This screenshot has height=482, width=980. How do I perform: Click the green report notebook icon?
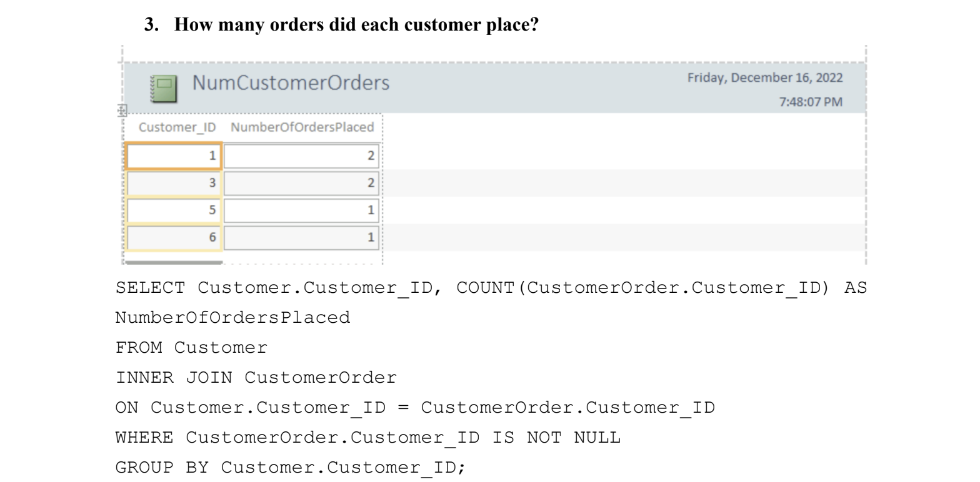coord(164,88)
